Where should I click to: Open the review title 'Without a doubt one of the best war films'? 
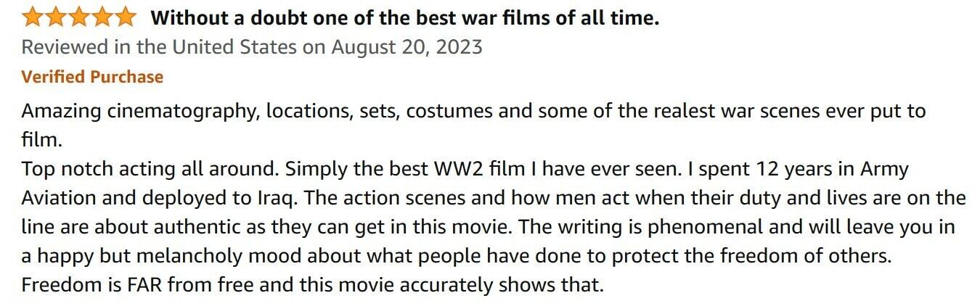pyautogui.click(x=404, y=17)
